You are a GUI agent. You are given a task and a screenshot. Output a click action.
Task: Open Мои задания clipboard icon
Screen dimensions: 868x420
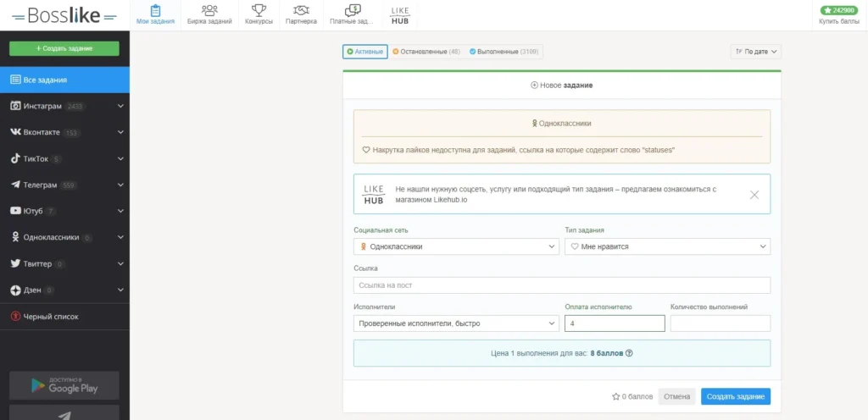pyautogui.click(x=156, y=10)
